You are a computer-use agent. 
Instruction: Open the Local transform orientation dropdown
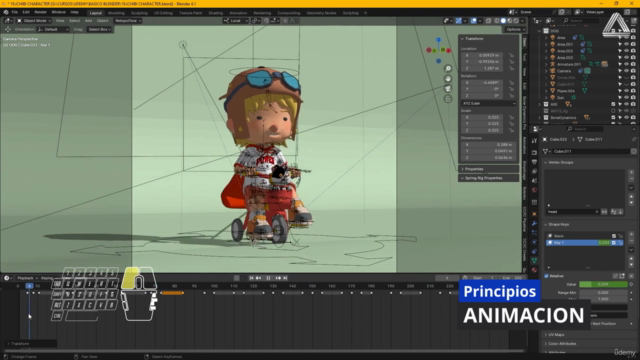[x=236, y=20]
